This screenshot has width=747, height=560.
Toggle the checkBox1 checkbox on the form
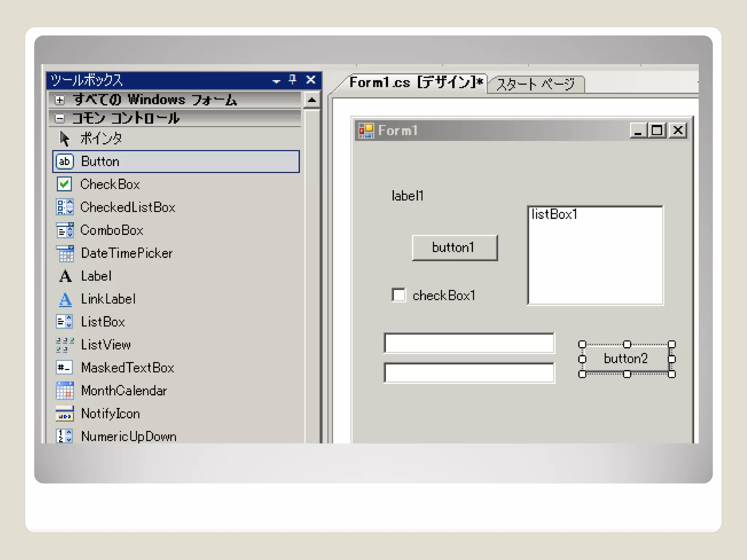399,295
